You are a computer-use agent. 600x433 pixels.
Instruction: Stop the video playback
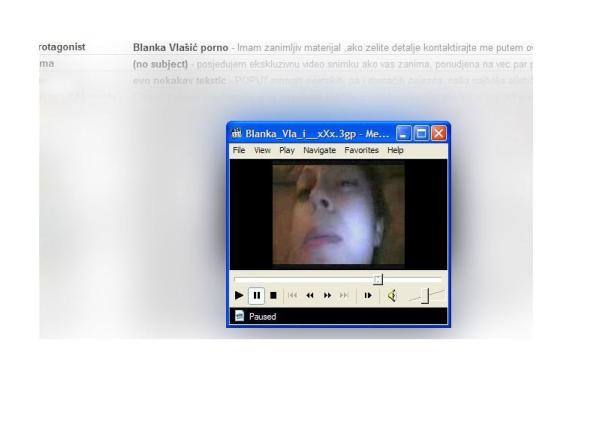[x=273, y=296]
